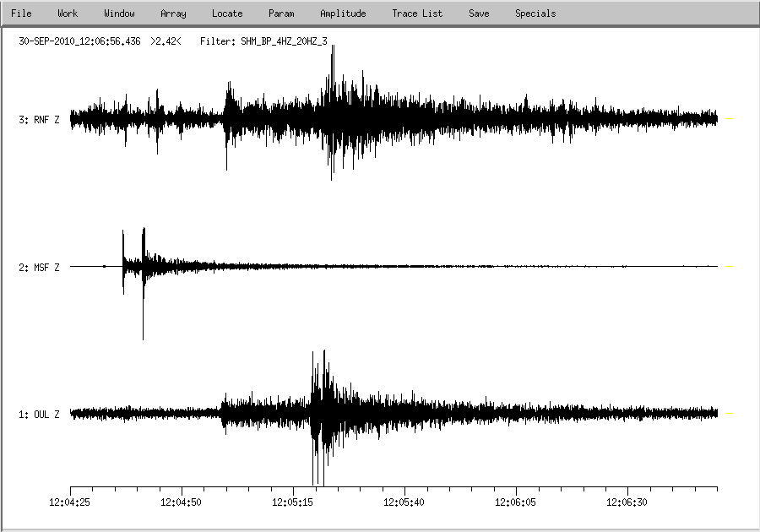Image resolution: width=760 pixels, height=532 pixels.
Task: Open the Work menu
Action: (68, 14)
